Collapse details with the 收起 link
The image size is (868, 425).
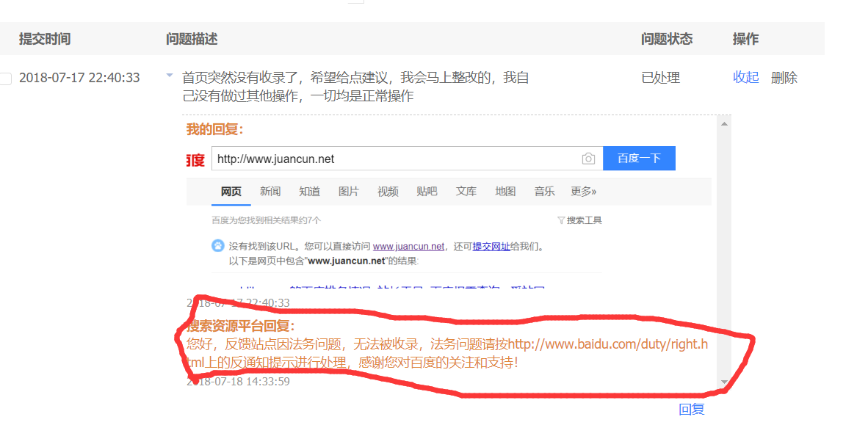[745, 78]
